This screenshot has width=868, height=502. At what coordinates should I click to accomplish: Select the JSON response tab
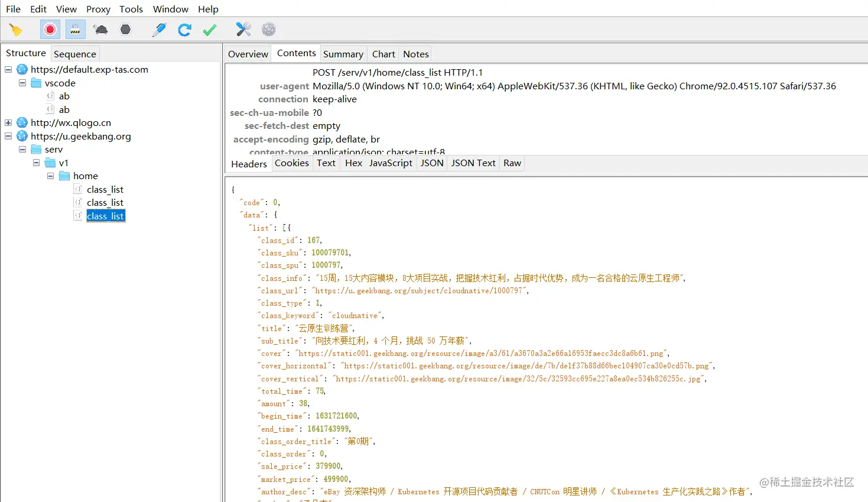pyautogui.click(x=432, y=163)
